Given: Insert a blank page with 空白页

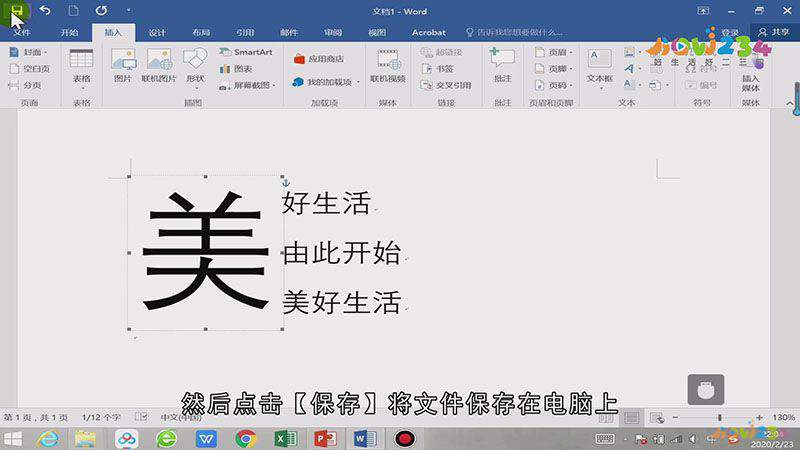Looking at the screenshot, I should [x=30, y=68].
